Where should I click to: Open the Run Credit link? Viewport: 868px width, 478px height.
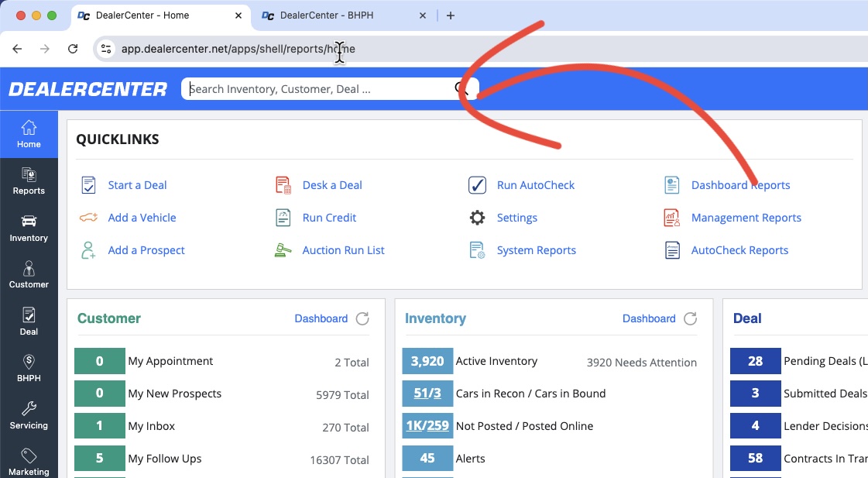click(x=329, y=218)
